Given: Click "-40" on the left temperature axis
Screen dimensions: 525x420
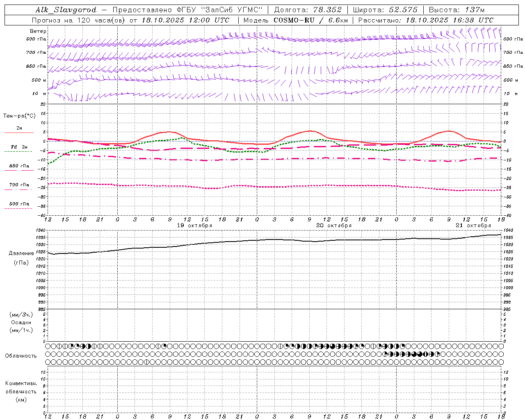Looking at the screenshot, I should click(42, 215).
